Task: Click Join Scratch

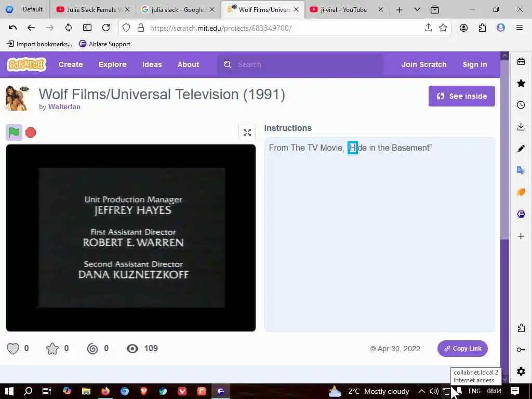Action: tap(424, 64)
